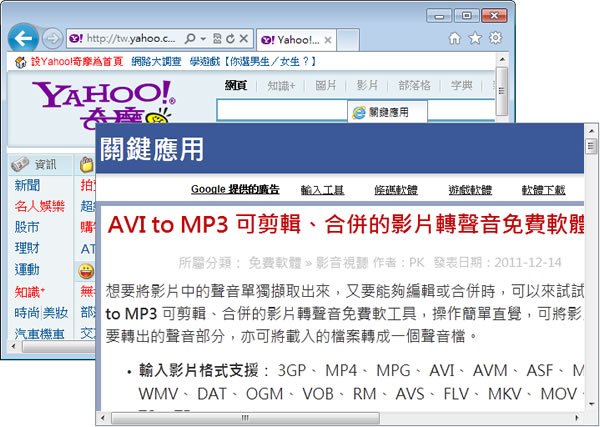Open the Tools gear icon

(494, 39)
